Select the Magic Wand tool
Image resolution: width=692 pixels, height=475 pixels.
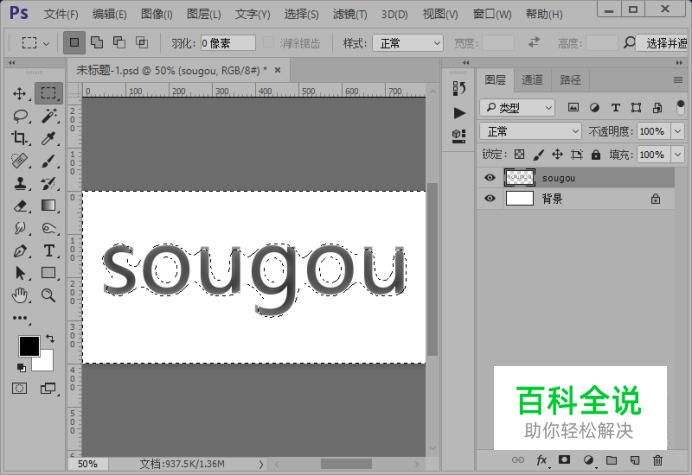pyautogui.click(x=49, y=116)
